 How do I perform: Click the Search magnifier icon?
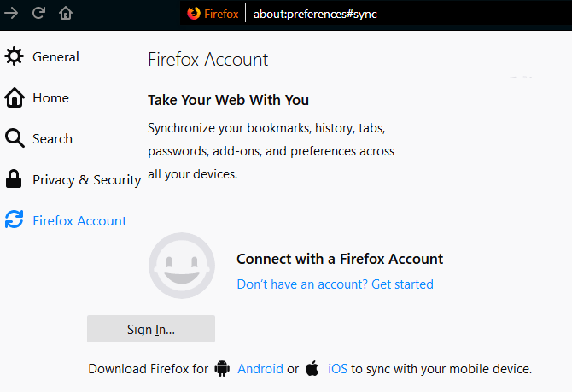pos(15,138)
